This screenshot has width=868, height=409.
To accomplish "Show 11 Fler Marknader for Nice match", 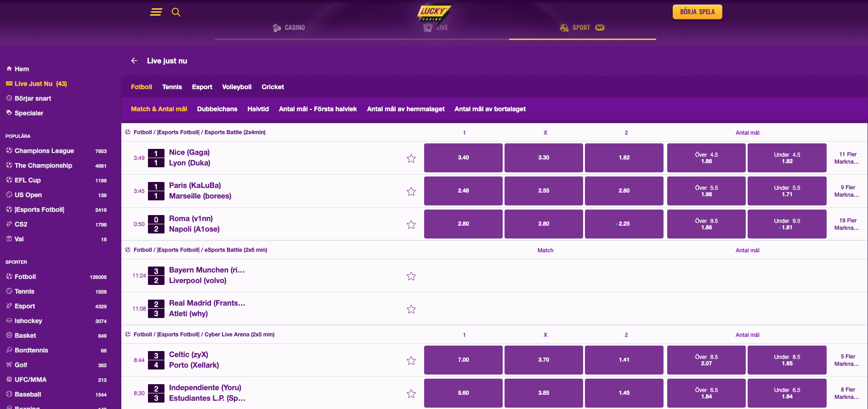I will pyautogui.click(x=847, y=158).
